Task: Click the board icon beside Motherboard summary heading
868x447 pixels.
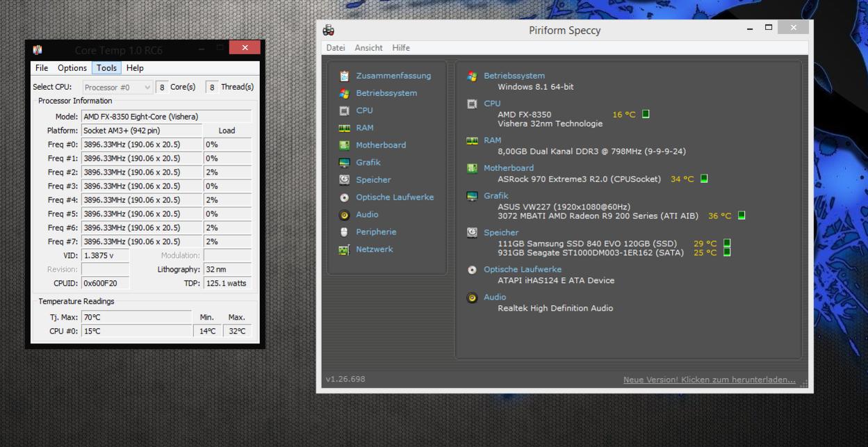Action: 472,168
